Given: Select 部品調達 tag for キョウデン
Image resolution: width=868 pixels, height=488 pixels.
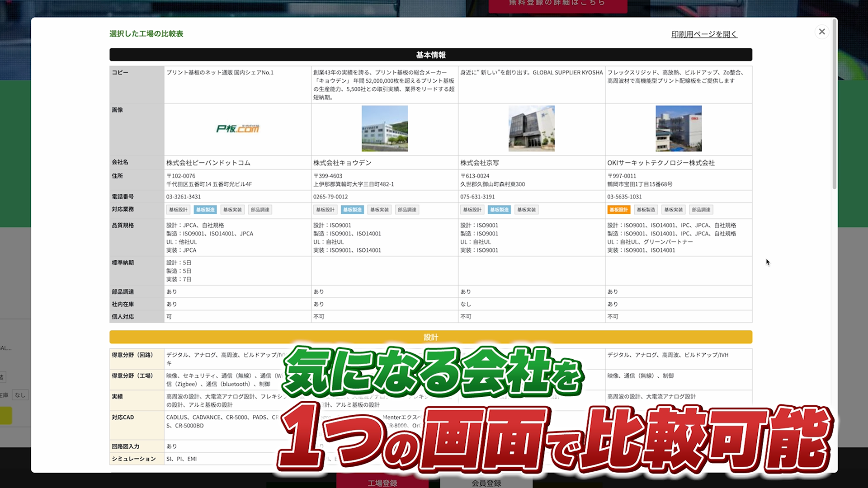Looking at the screenshot, I should [407, 210].
